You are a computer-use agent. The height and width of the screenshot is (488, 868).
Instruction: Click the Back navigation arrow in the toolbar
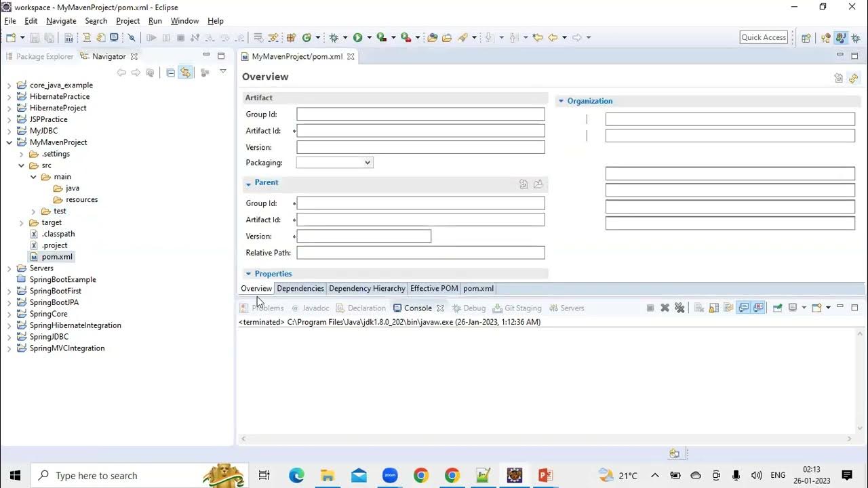[553, 38]
